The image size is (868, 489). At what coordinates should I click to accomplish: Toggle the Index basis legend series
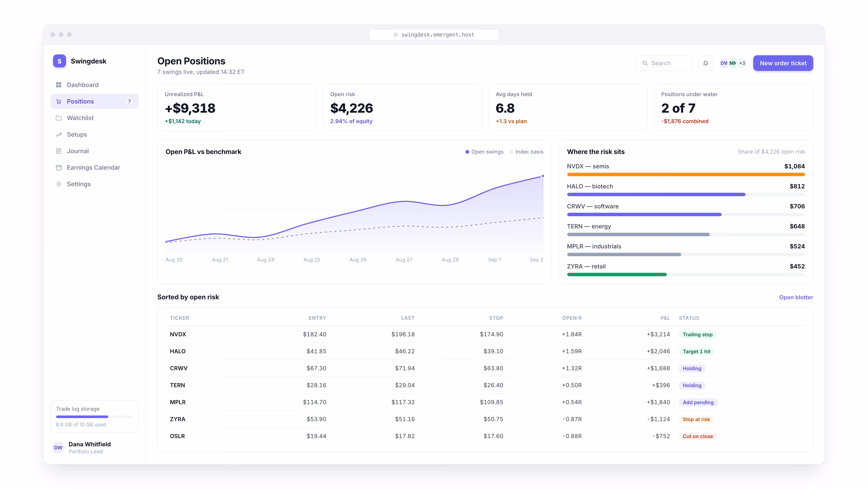coord(526,152)
